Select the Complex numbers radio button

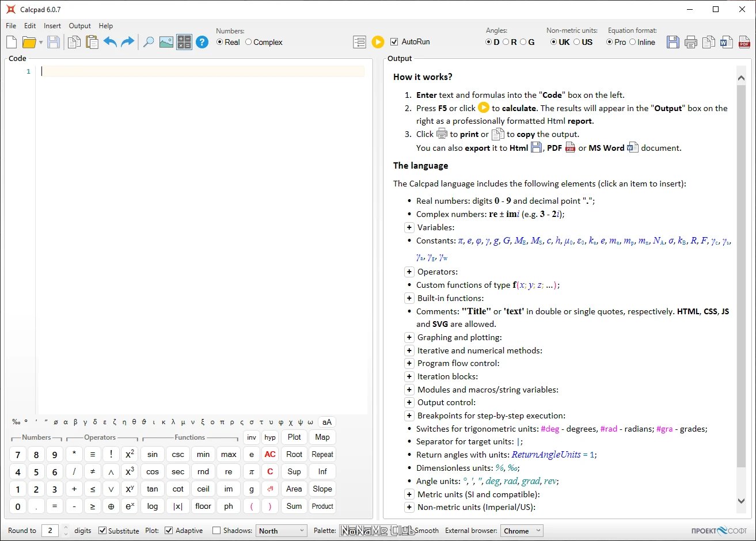(249, 42)
